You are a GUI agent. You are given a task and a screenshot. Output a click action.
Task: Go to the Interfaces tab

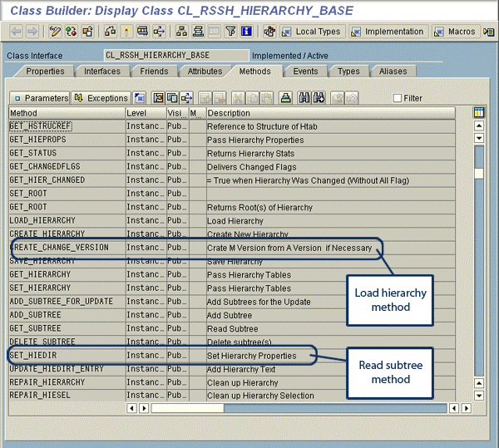101,71
